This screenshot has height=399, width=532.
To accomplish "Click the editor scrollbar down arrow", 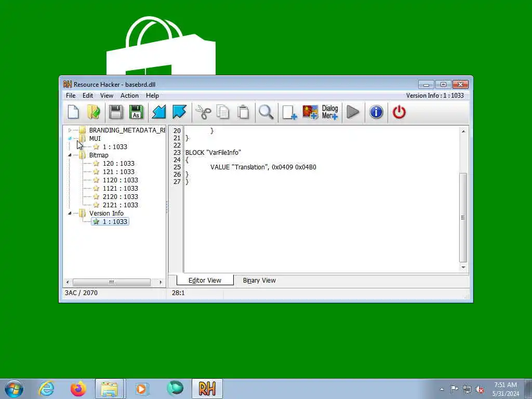I will pos(463,268).
